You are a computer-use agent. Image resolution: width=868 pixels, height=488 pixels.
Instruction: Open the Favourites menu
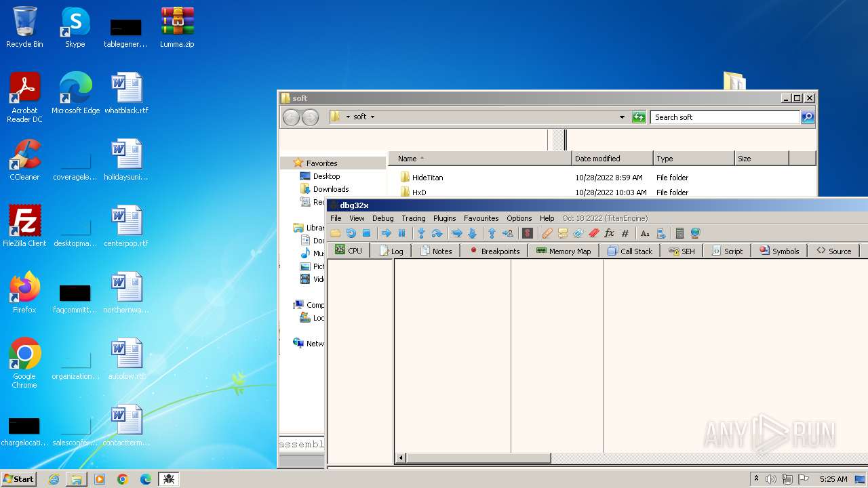pos(481,218)
